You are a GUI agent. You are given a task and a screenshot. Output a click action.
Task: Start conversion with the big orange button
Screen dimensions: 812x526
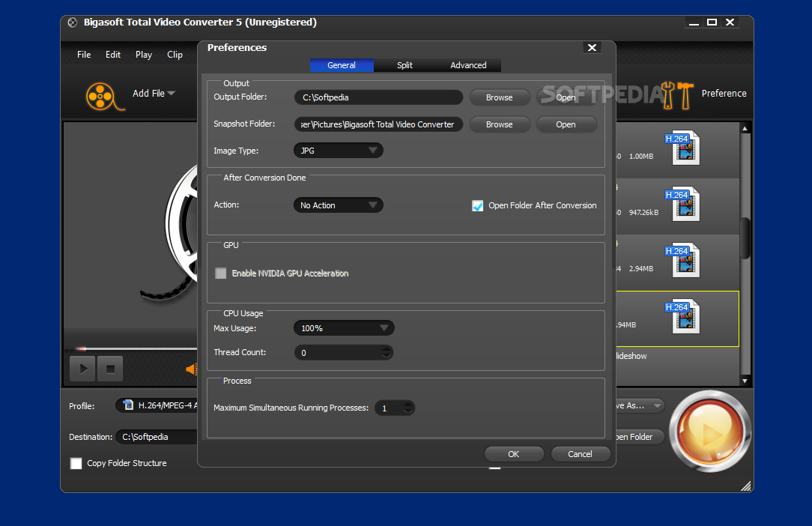coord(709,431)
